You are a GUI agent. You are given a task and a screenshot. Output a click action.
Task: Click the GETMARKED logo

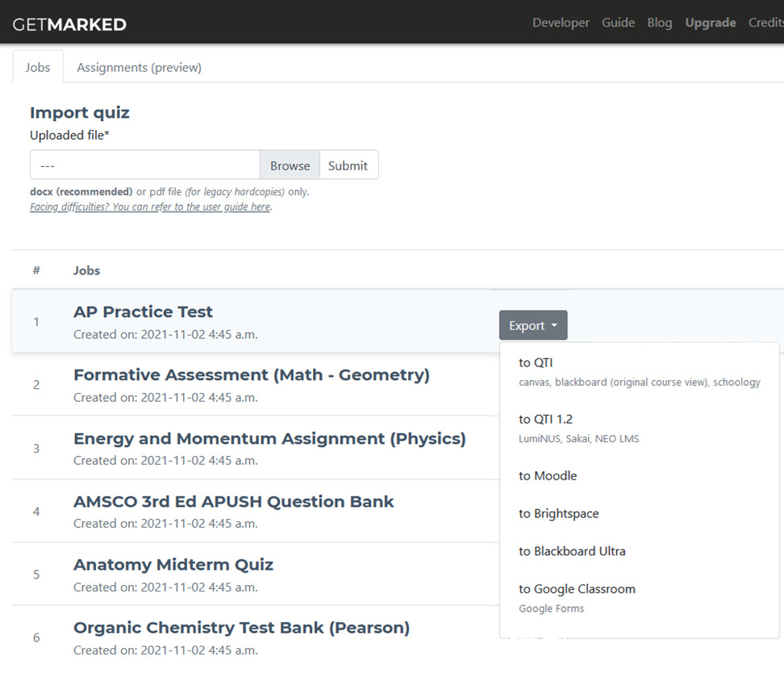click(x=69, y=24)
